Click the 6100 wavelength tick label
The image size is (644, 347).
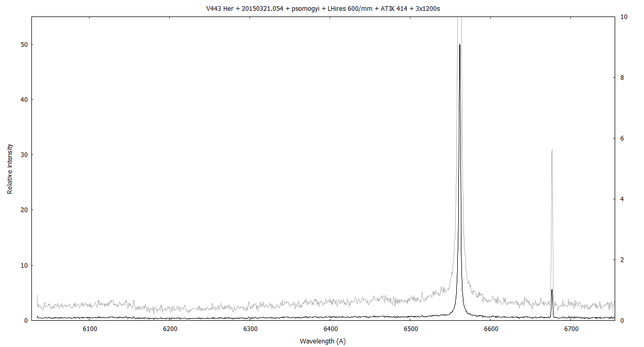click(90, 328)
